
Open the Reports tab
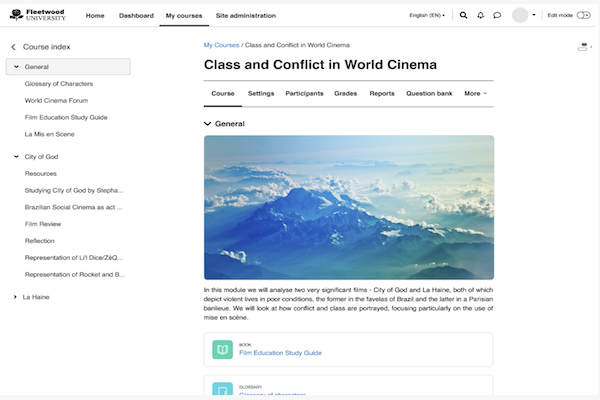(x=382, y=93)
